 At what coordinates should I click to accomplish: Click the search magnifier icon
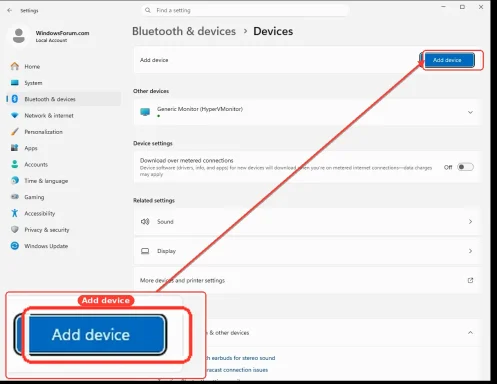[148, 10]
